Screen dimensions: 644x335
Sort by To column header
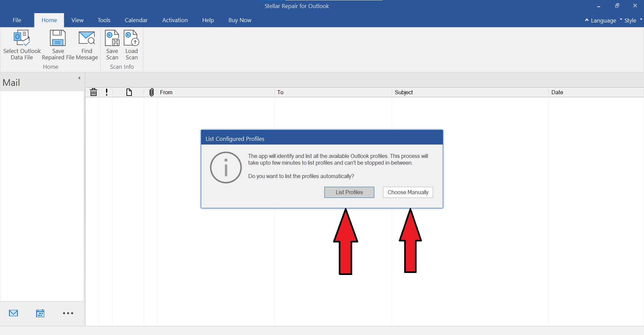(333, 92)
